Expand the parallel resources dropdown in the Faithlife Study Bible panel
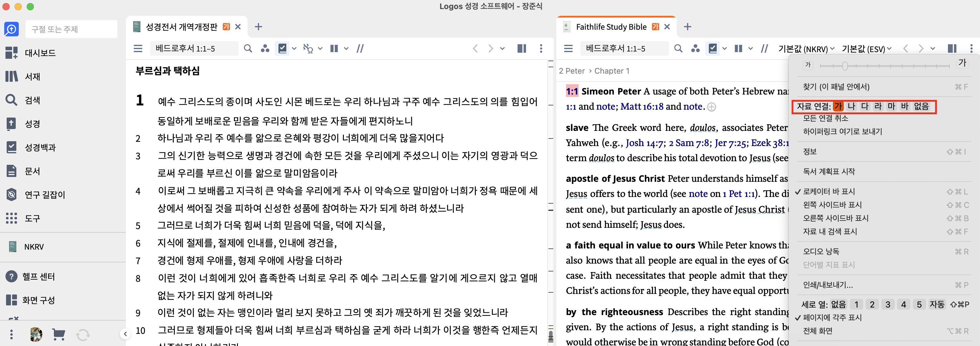 (x=750, y=48)
